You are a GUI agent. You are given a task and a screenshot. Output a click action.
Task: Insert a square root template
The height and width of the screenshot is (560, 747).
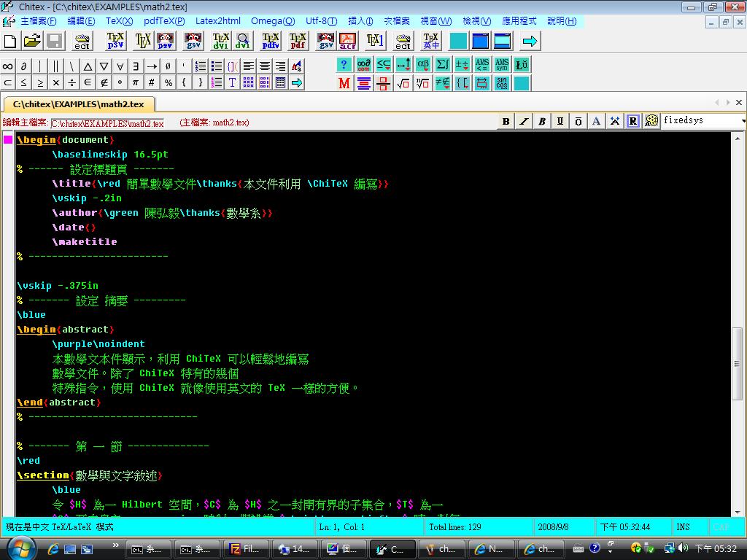pyautogui.click(x=403, y=83)
